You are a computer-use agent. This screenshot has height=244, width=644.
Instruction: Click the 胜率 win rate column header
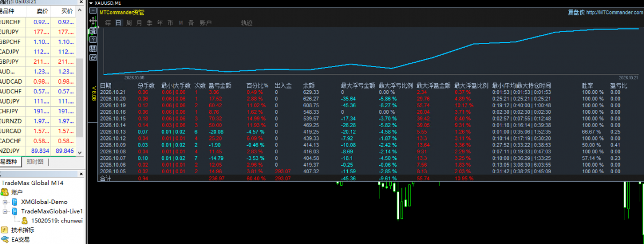pyautogui.click(x=588, y=85)
